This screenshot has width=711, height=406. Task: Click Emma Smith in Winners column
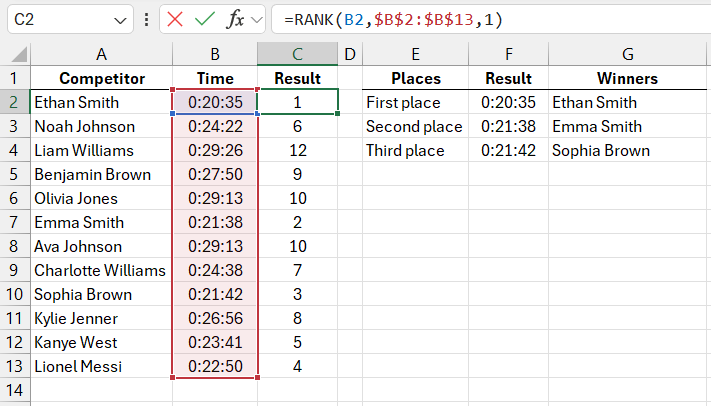[628, 126]
